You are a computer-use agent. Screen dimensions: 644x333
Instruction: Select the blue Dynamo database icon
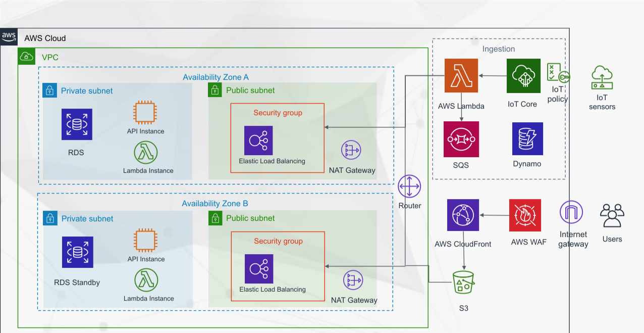click(527, 138)
